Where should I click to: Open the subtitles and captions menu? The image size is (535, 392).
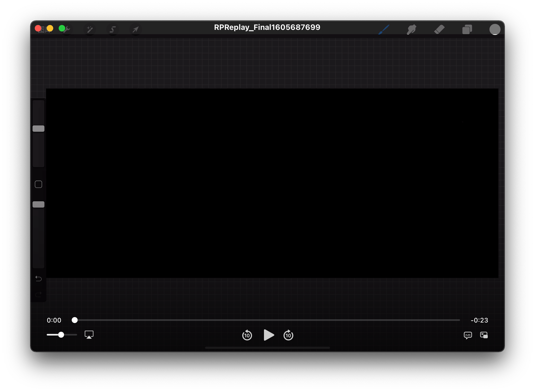[x=468, y=335]
